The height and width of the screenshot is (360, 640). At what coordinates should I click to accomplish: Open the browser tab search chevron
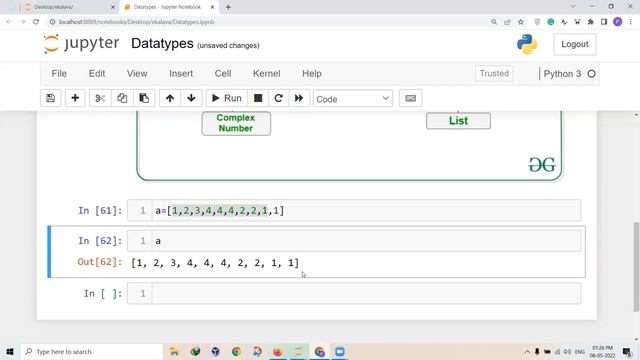(x=573, y=7)
